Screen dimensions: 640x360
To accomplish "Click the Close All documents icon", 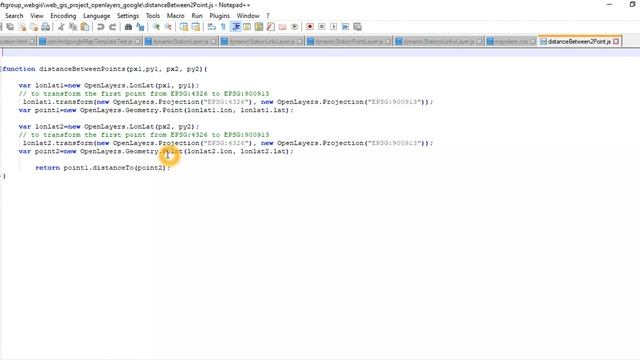I will [34, 27].
